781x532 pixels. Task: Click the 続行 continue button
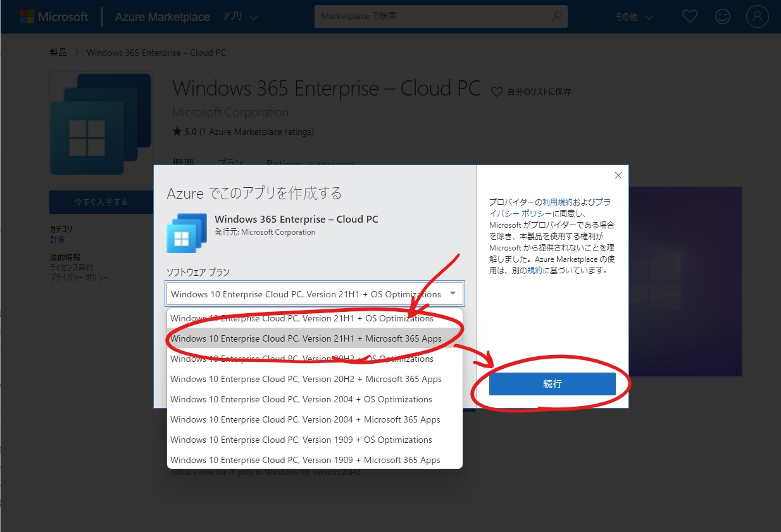coord(552,384)
